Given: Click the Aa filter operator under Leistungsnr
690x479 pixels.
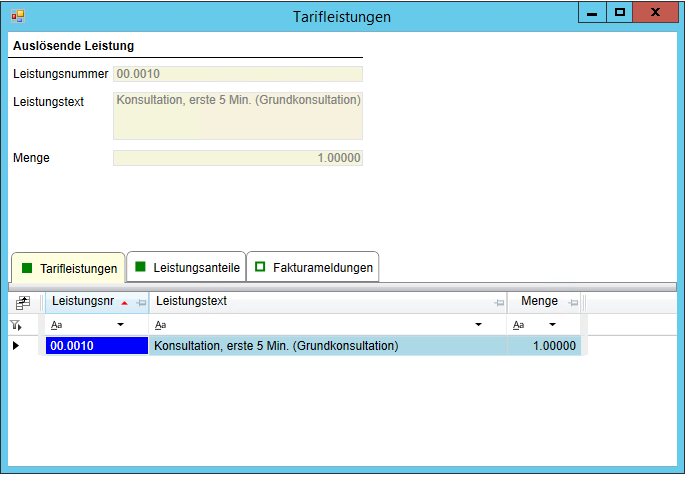Looking at the screenshot, I should (x=56, y=325).
